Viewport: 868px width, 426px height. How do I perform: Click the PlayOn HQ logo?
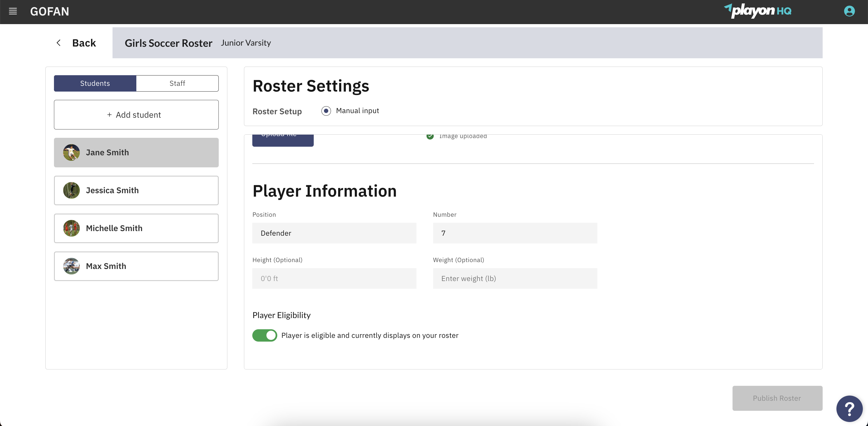click(x=758, y=11)
